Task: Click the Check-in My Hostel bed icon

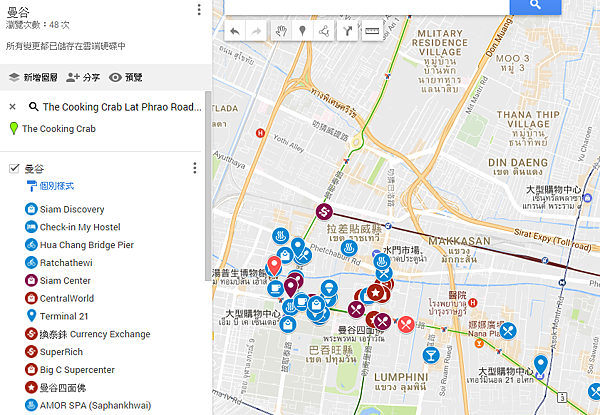Action: pos(31,227)
